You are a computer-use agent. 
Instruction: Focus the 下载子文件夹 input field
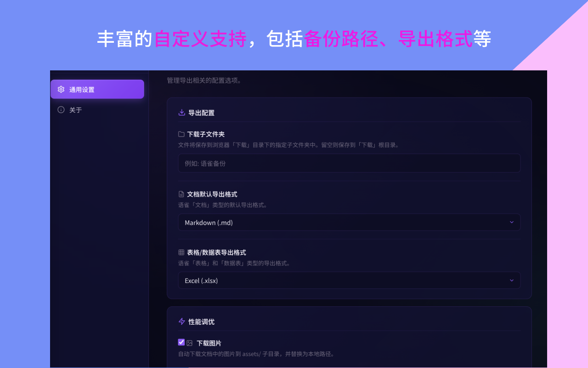click(x=349, y=163)
